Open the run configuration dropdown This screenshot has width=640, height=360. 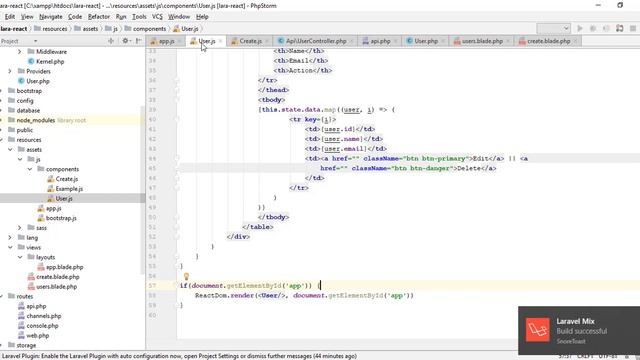(553, 28)
